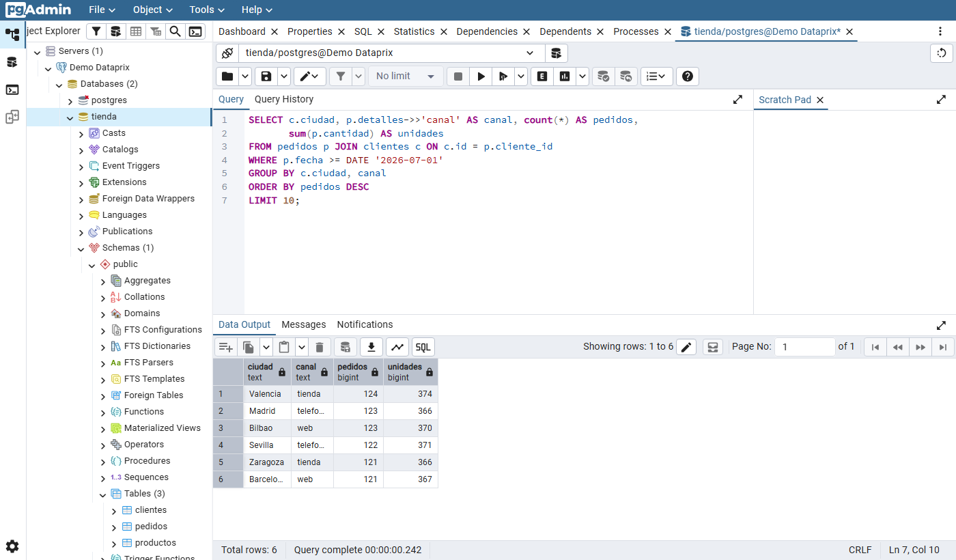
Task: Click the Execute query play button
Action: (x=481, y=76)
